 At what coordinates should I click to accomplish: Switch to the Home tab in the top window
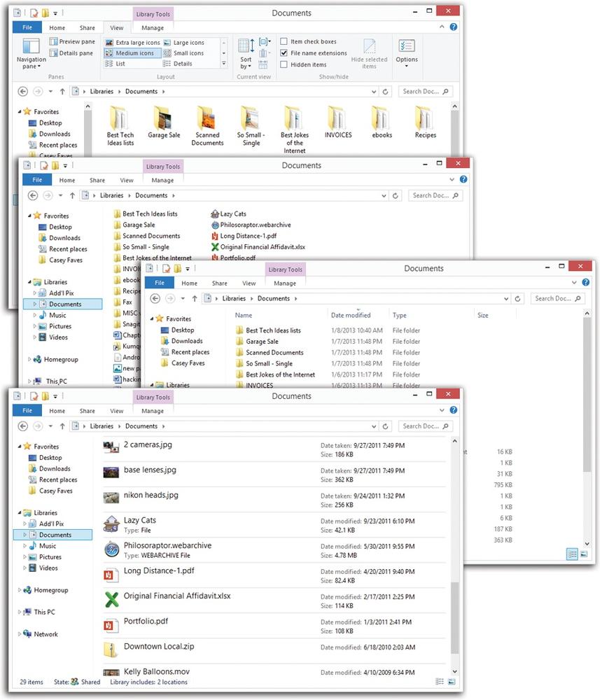coord(57,28)
